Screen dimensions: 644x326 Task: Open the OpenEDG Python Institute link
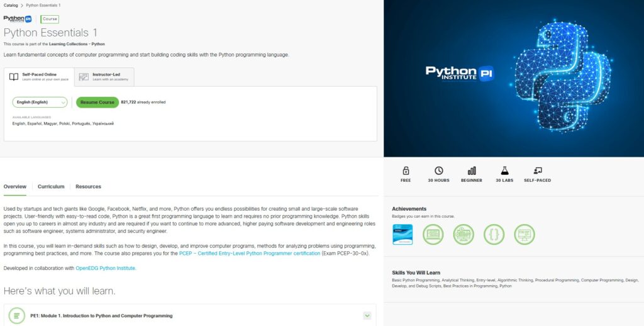pyautogui.click(x=106, y=268)
